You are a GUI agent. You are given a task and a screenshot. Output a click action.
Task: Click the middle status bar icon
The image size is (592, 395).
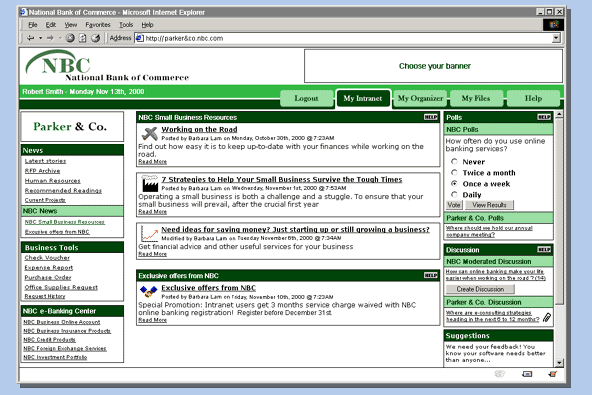pos(527,374)
